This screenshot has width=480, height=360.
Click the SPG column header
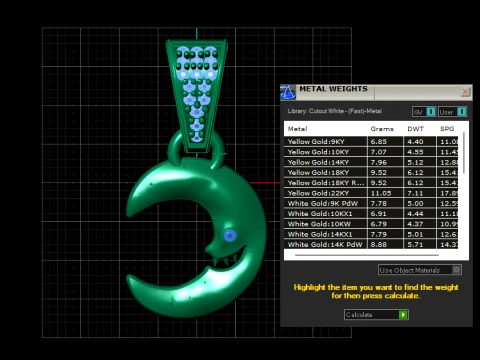[x=447, y=129]
